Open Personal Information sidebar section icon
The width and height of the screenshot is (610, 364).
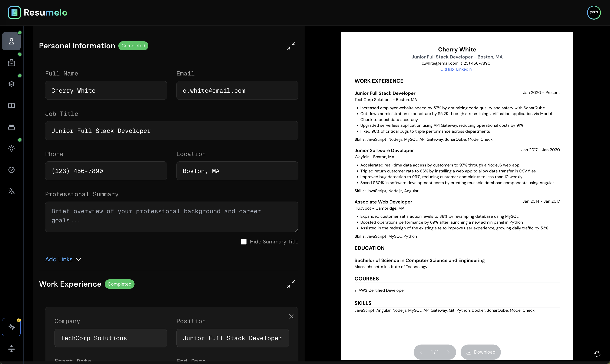[11, 41]
